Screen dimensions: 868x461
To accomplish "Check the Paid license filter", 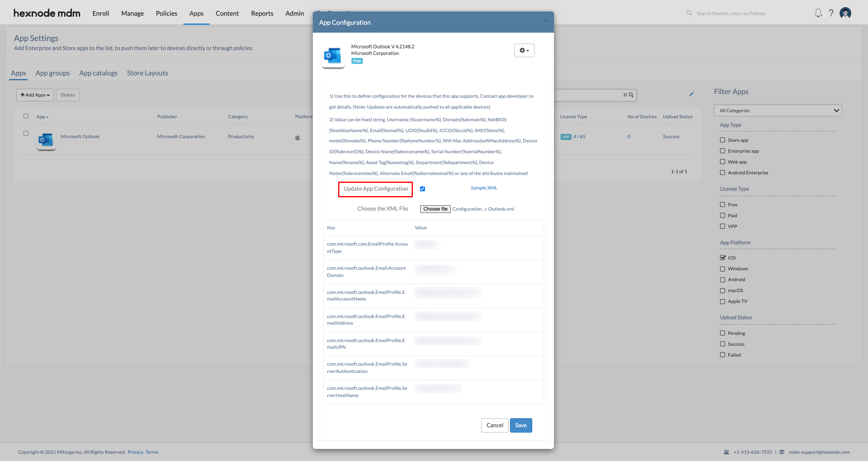I will tap(722, 215).
